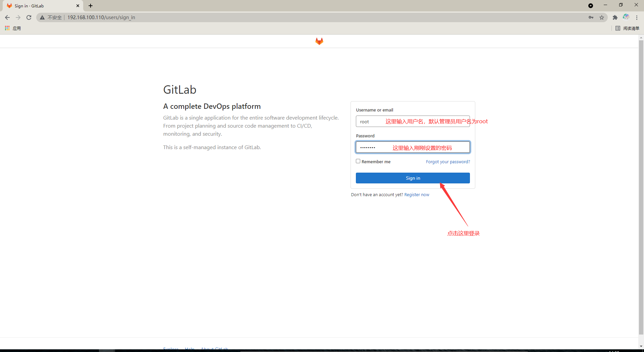Click the GitLab heading text
This screenshot has width=644, height=352.
(180, 90)
